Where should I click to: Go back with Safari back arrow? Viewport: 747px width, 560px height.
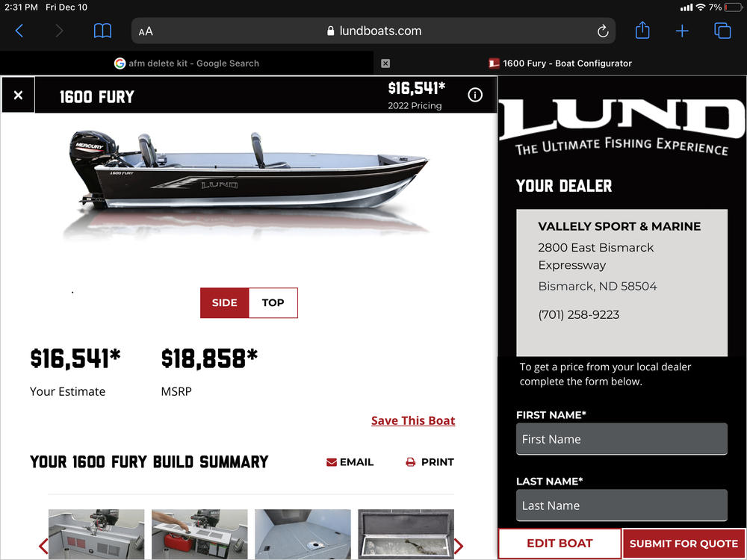coord(19,31)
